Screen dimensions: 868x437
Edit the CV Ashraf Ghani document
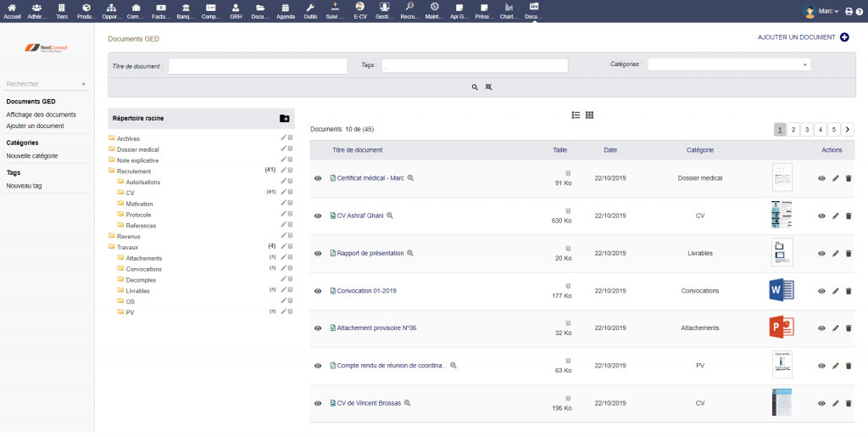tap(835, 216)
